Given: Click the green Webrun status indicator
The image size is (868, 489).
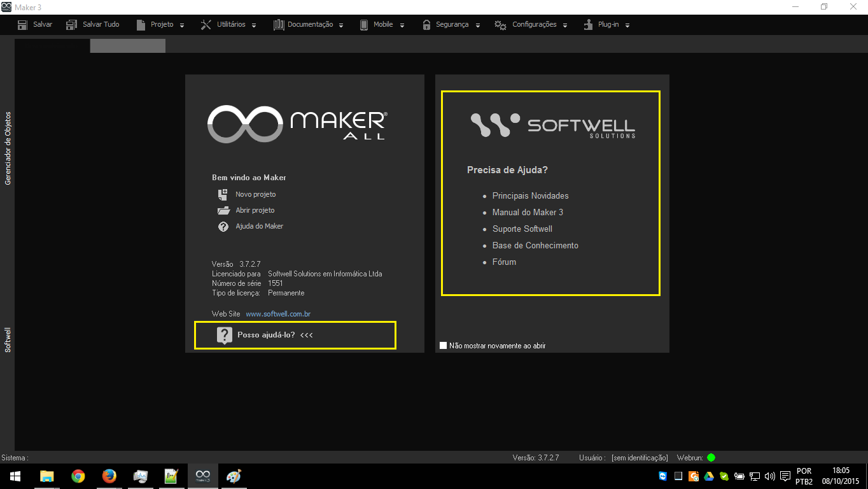Looking at the screenshot, I should click(711, 458).
